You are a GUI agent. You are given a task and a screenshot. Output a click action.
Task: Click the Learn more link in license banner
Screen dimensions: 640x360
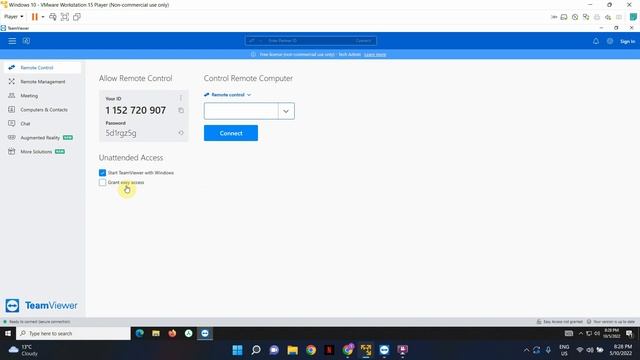[375, 54]
